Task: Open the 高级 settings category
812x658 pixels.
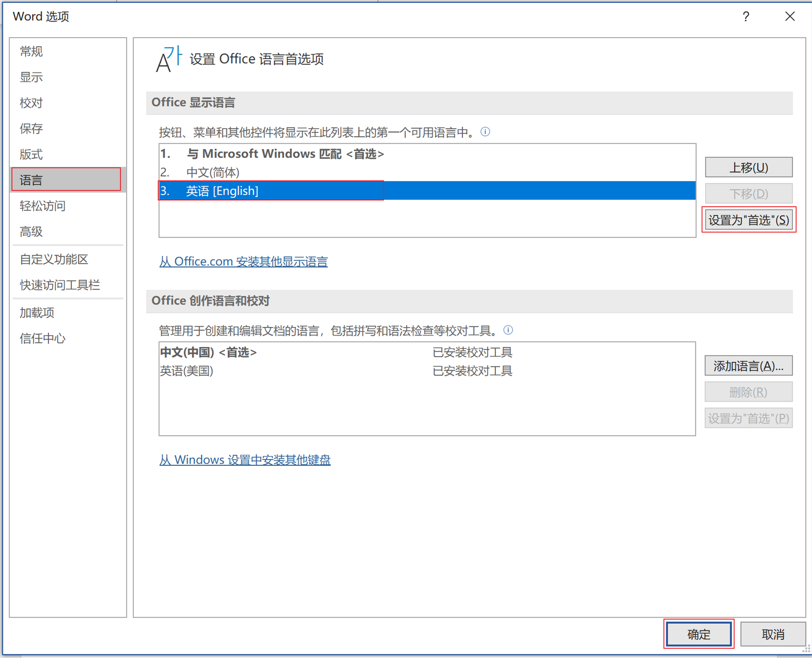Action: coord(31,231)
